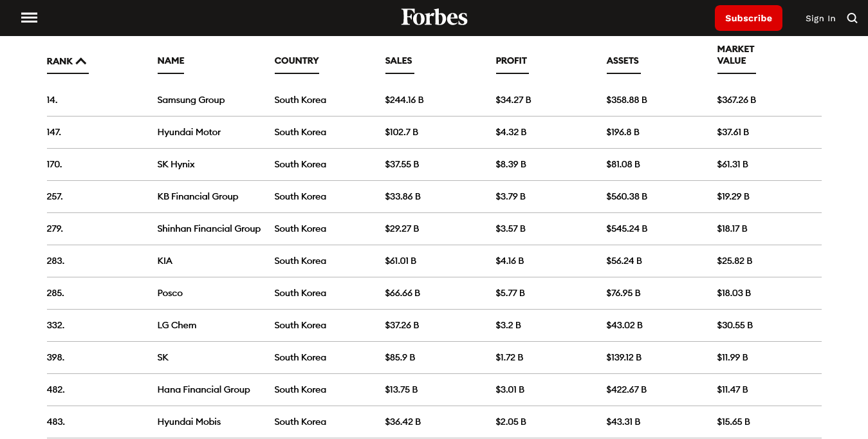Open the Sign In link
The image size is (868, 439).
tap(820, 18)
